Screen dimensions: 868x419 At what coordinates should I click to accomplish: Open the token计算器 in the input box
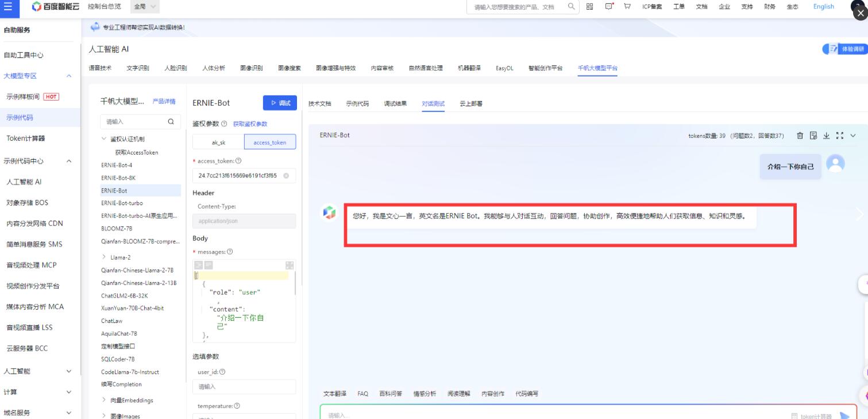coord(811,416)
